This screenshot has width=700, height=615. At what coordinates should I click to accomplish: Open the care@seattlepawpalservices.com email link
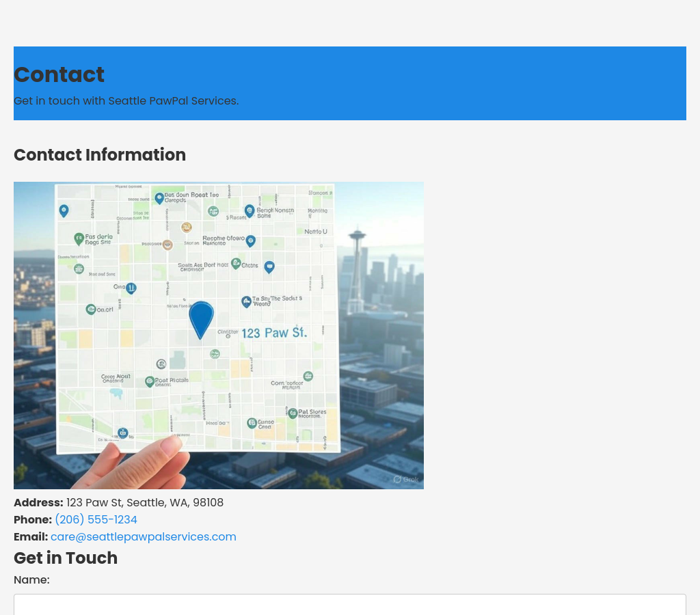(143, 536)
